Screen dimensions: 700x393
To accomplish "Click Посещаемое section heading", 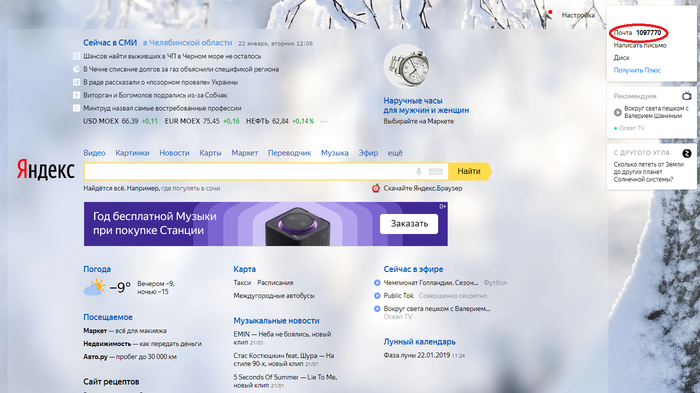I will point(108,317).
